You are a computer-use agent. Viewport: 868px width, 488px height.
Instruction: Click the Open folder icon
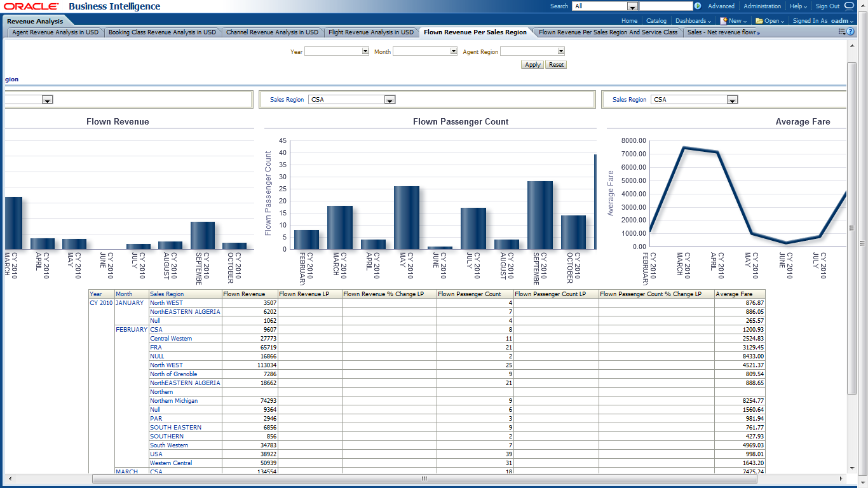click(759, 21)
